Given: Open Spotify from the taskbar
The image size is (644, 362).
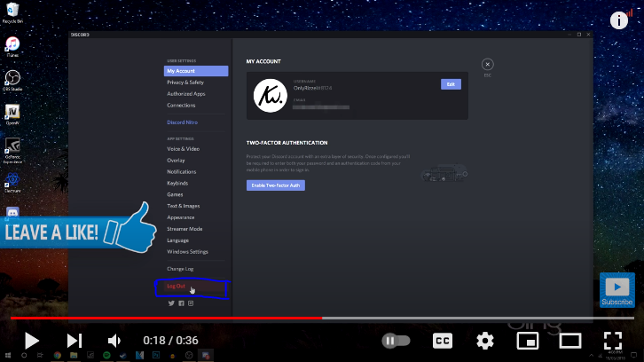Looking at the screenshot, I should 106,356.
